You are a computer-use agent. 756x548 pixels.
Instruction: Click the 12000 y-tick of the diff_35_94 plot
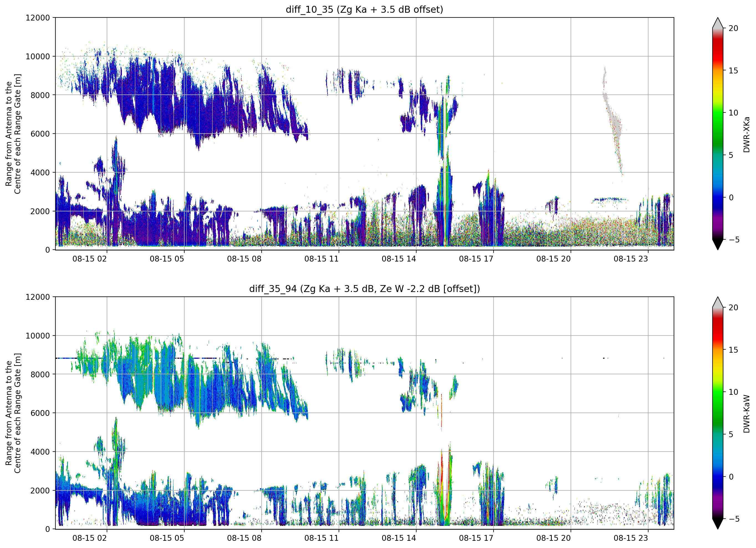tap(38, 297)
